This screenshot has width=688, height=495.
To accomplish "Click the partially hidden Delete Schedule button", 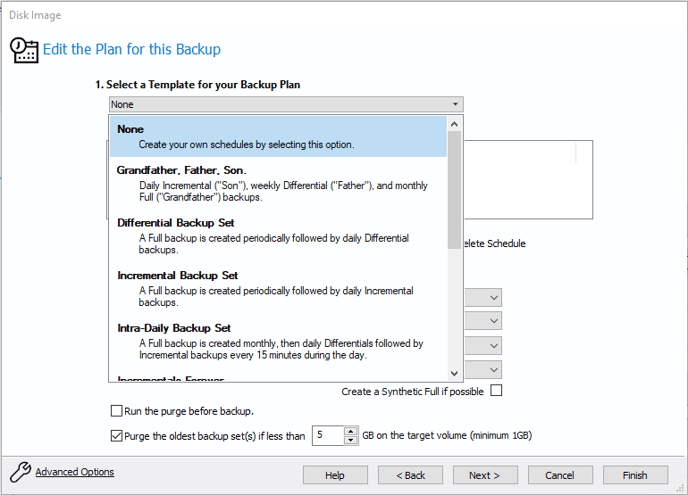I will [495, 244].
